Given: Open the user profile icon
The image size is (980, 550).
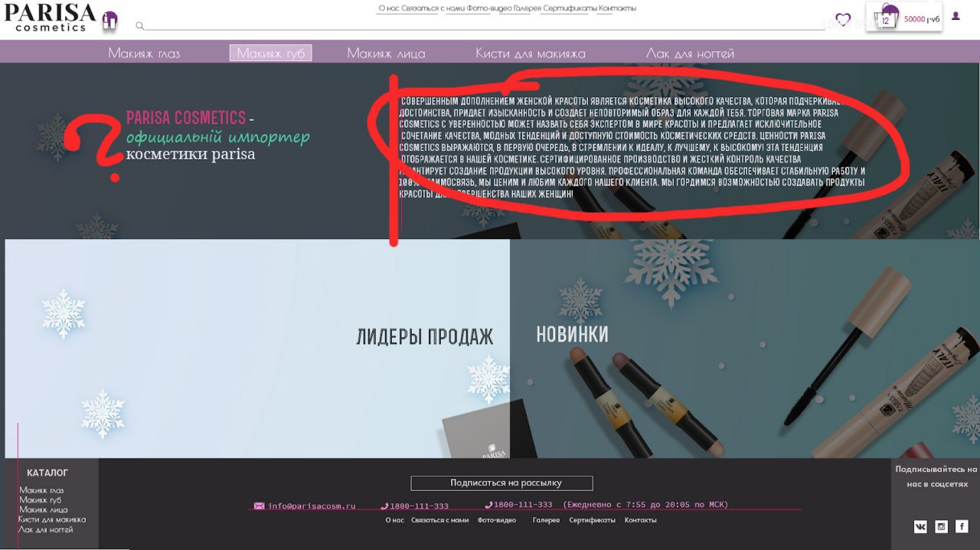Looking at the screenshot, I should pos(955,16).
